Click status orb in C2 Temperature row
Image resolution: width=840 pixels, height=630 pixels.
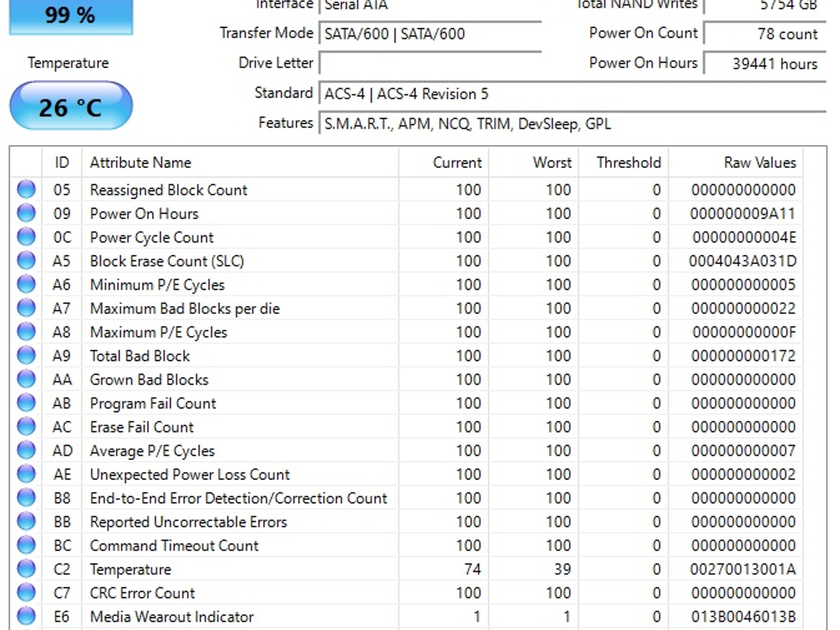pyautogui.click(x=26, y=569)
